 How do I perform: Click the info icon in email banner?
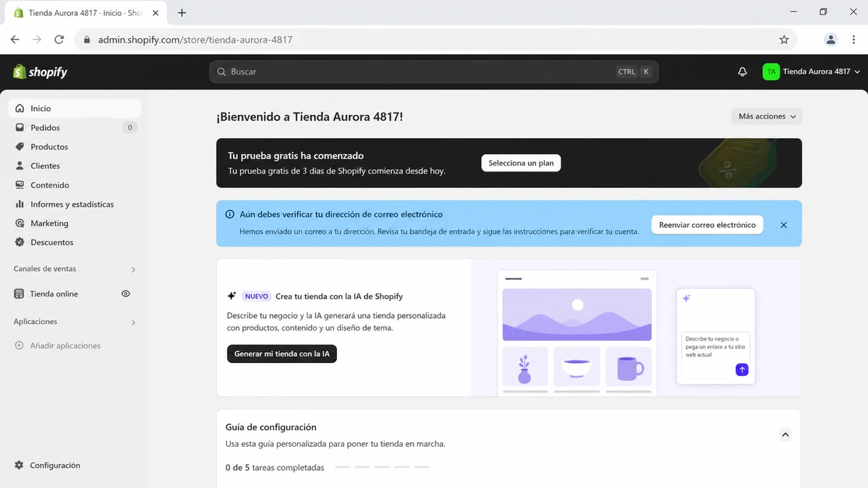pos(230,215)
